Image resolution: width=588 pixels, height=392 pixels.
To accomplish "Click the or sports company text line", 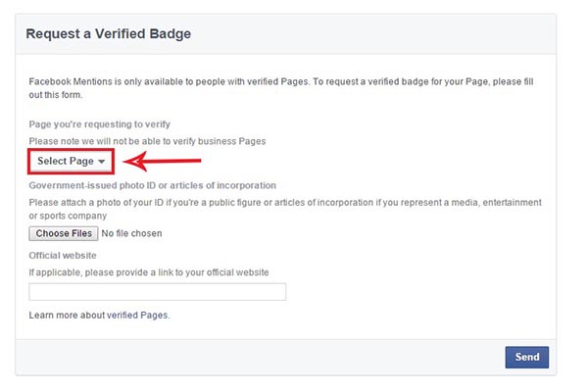I will [x=68, y=216].
